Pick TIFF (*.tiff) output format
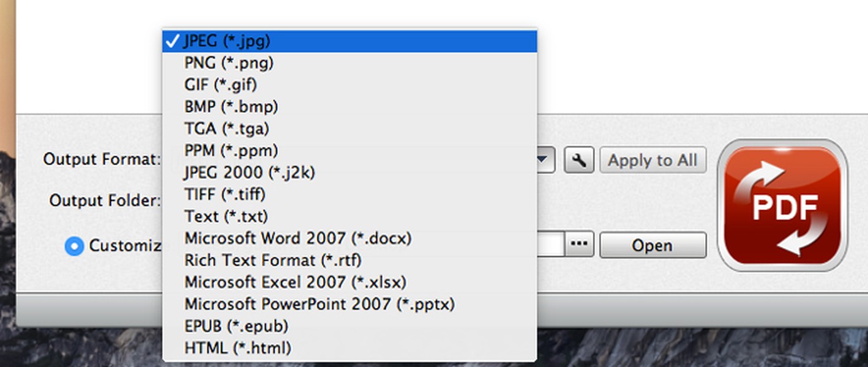The height and width of the screenshot is (367, 868). click(224, 194)
